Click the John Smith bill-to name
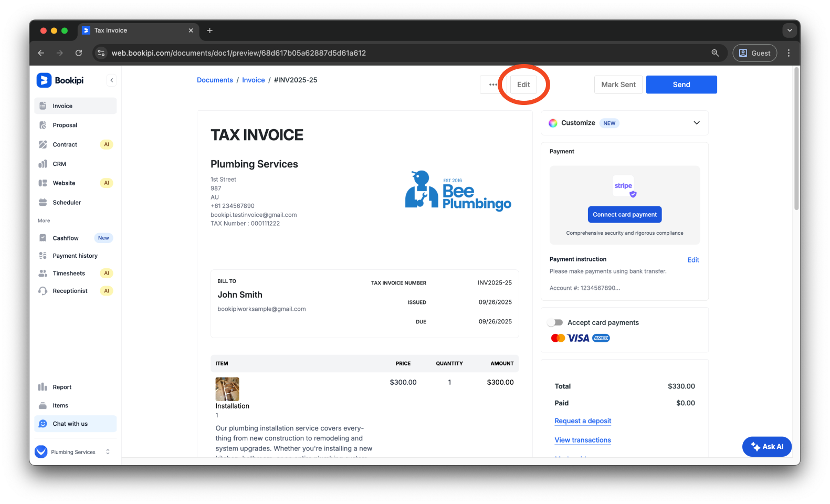The height and width of the screenshot is (504, 830). point(240,295)
